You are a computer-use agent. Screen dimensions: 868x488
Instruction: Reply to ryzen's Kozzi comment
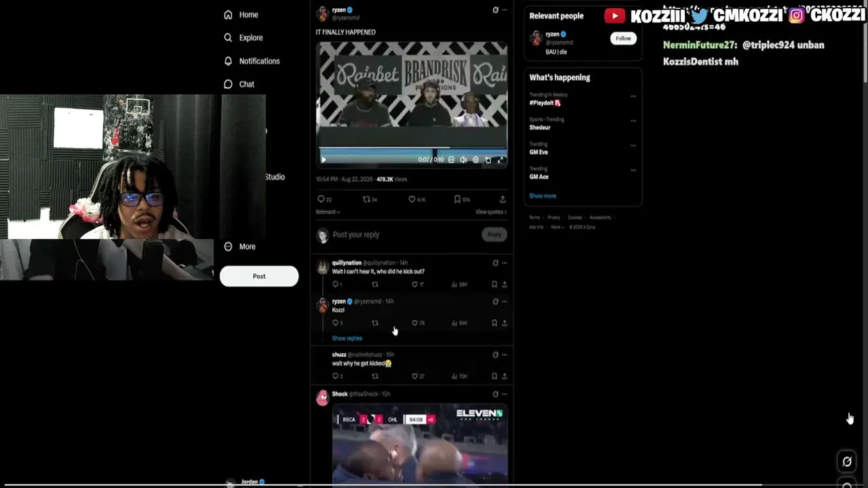(336, 323)
